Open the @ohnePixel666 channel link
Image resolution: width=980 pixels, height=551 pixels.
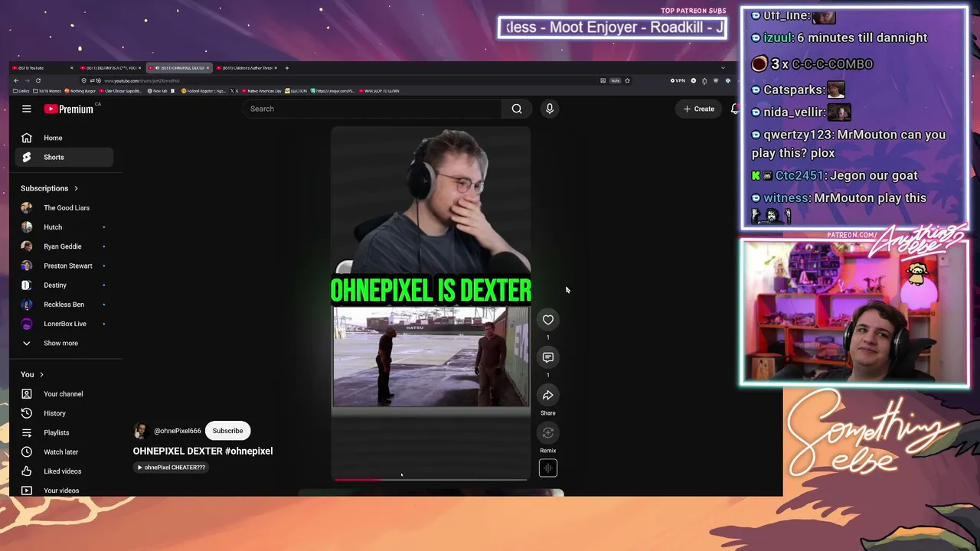tap(178, 431)
